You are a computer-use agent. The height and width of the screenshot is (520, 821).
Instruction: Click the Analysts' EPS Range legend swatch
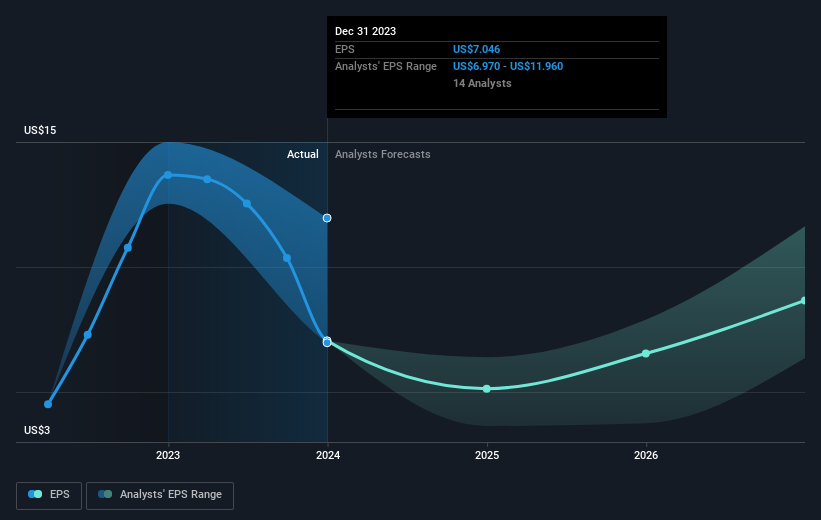105,494
